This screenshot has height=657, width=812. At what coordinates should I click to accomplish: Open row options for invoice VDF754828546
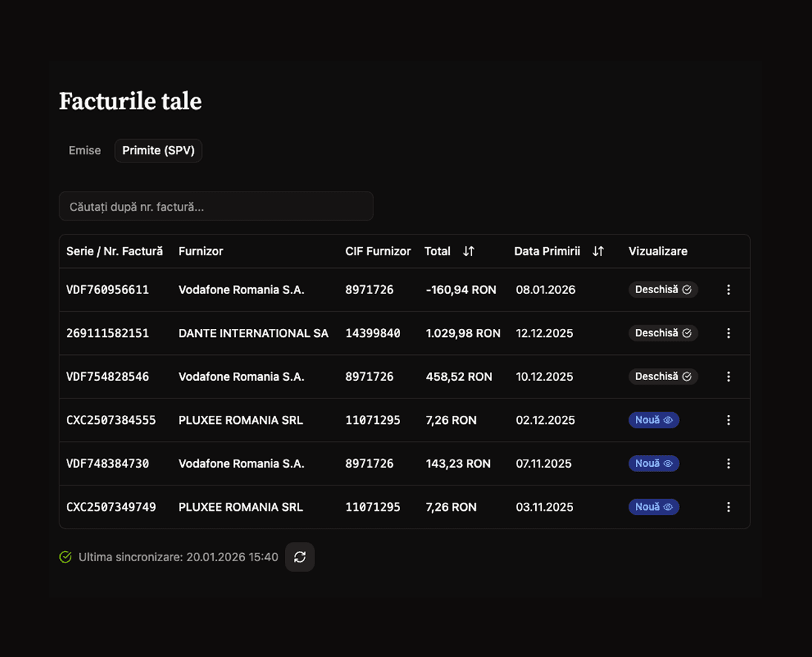(728, 376)
